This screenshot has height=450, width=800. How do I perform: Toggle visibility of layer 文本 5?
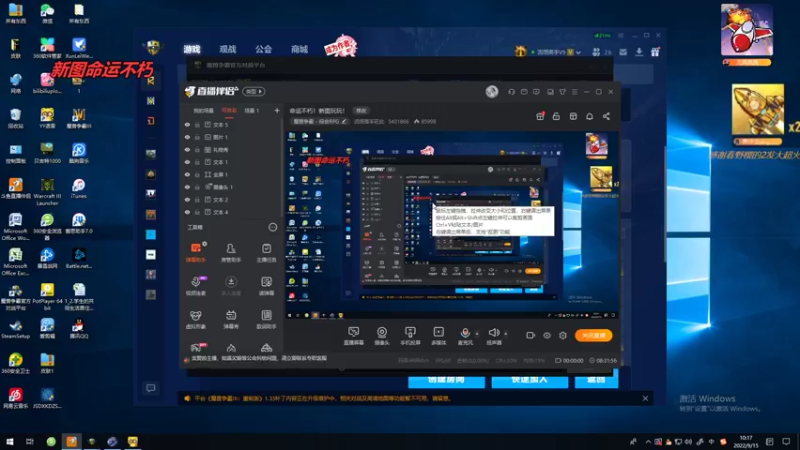click(187, 124)
